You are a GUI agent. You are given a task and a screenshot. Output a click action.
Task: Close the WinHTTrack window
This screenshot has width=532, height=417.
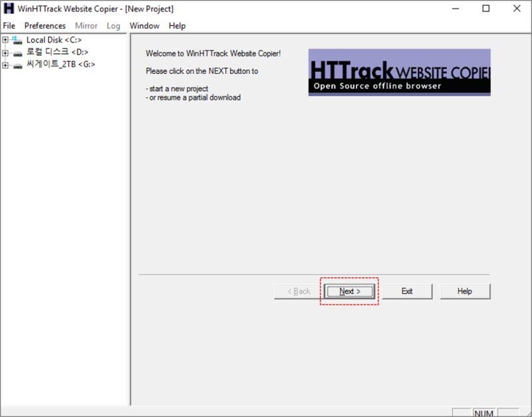[517, 9]
